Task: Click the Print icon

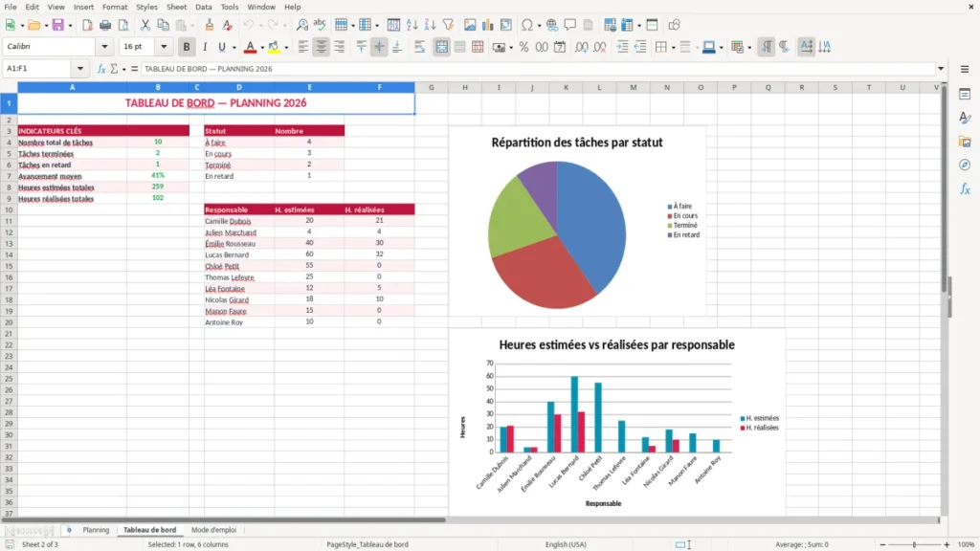Action: point(105,25)
